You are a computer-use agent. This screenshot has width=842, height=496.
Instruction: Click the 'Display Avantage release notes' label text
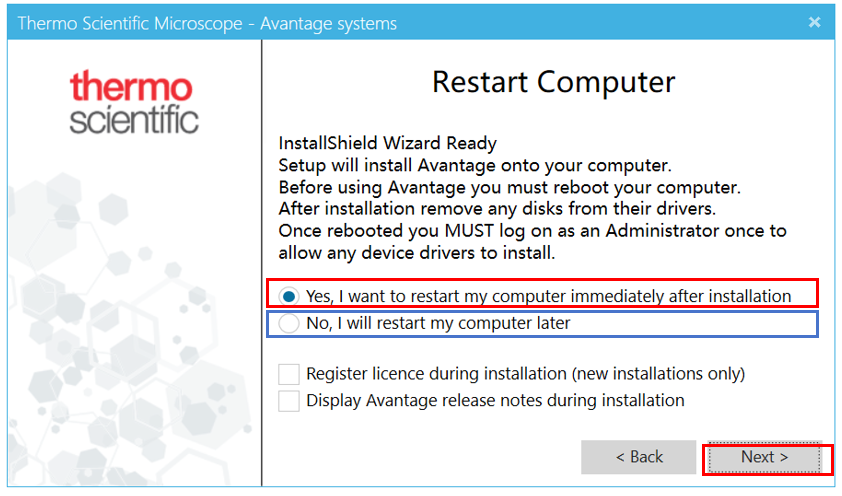(495, 401)
